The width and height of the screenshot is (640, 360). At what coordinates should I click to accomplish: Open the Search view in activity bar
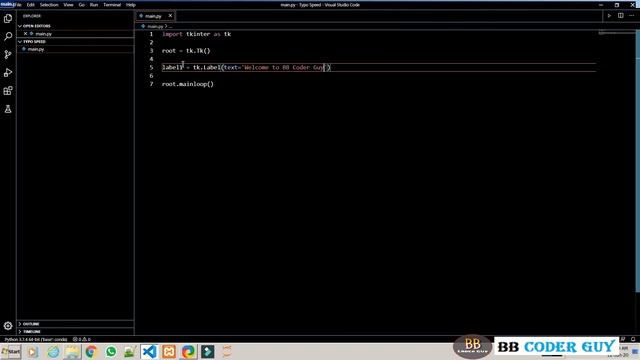(8, 36)
